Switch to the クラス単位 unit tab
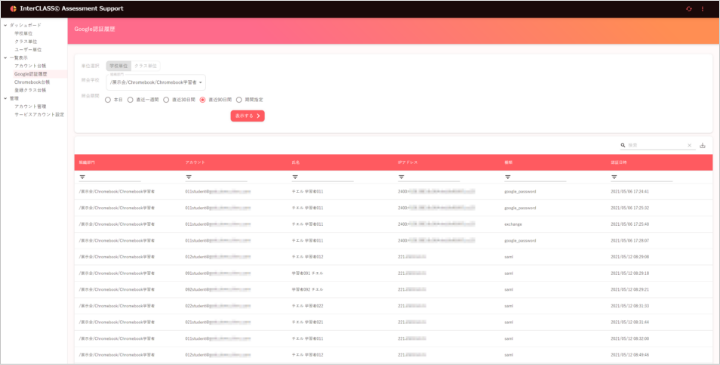Image resolution: width=720 pixels, height=365 pixels. coord(146,66)
